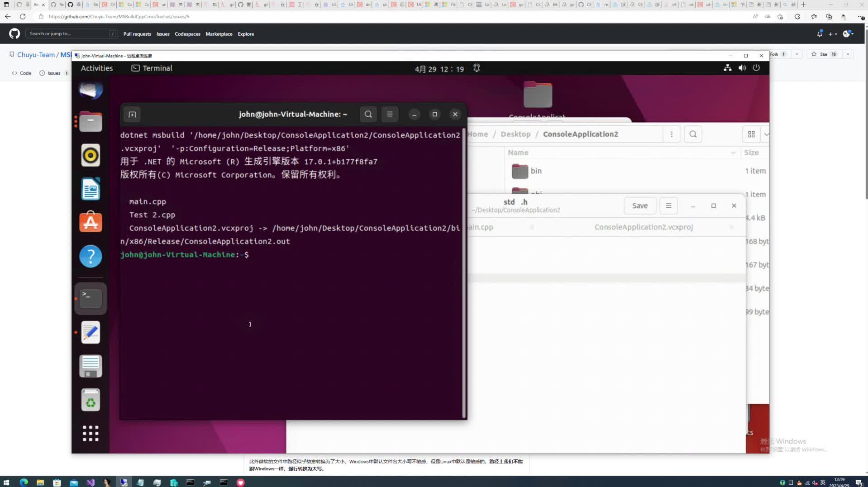Open Files manager from the Ubuntu dock
Image resolution: width=868 pixels, height=487 pixels.
tap(91, 121)
